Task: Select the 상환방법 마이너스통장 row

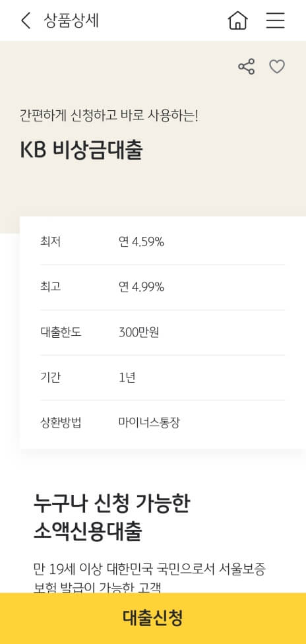Action: (163, 422)
